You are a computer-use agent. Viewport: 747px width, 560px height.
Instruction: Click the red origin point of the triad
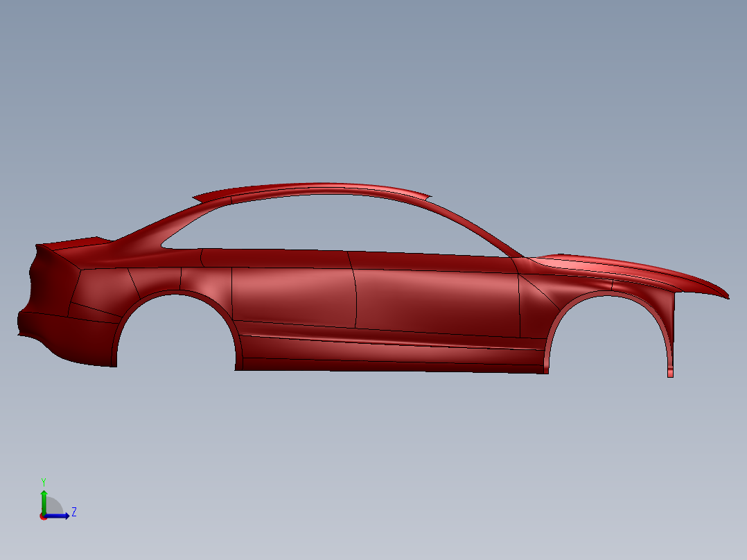pos(44,517)
